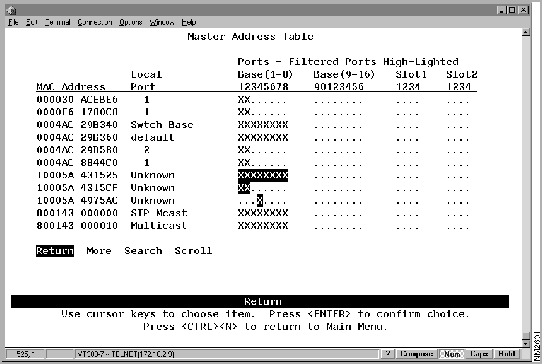Image resolution: width=542 pixels, height=364 pixels.
Task: Click the cursor position field in status bar
Action: pyautogui.click(x=25, y=354)
